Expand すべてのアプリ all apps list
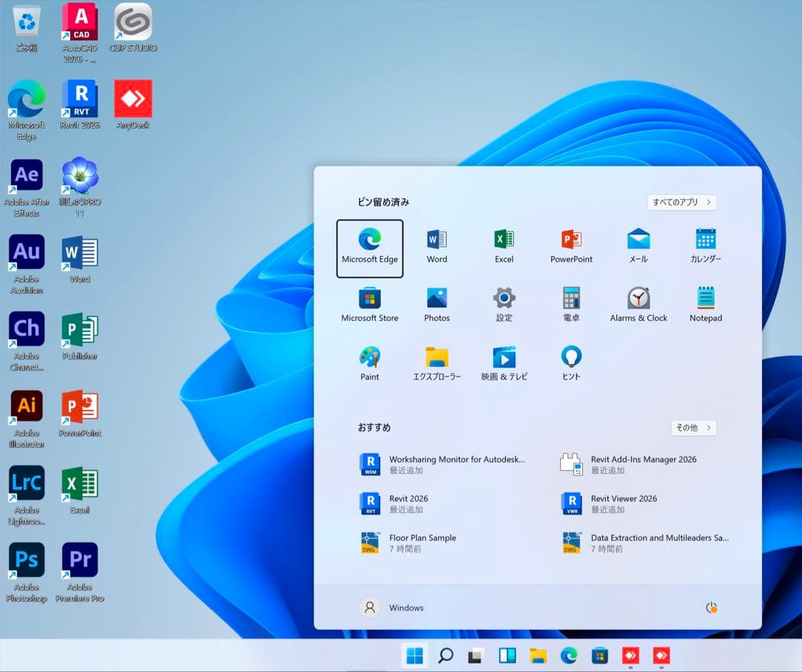This screenshot has width=802, height=672. (x=682, y=202)
